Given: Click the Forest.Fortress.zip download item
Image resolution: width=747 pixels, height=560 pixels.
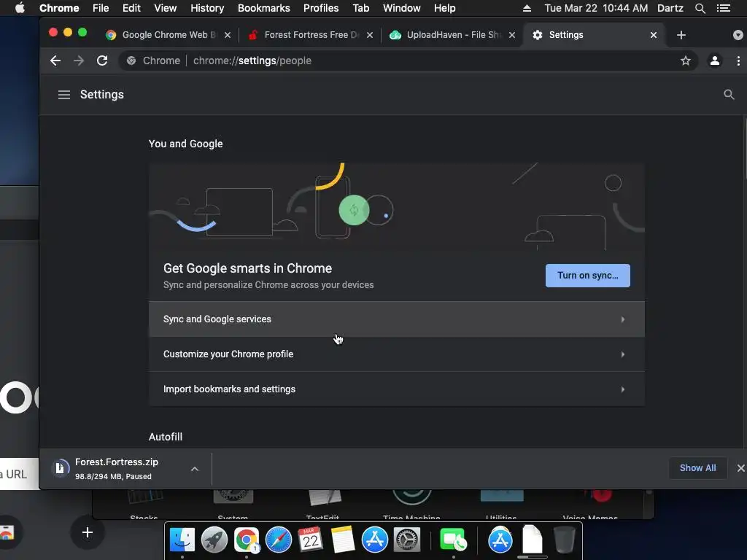Looking at the screenshot, I should [117, 469].
